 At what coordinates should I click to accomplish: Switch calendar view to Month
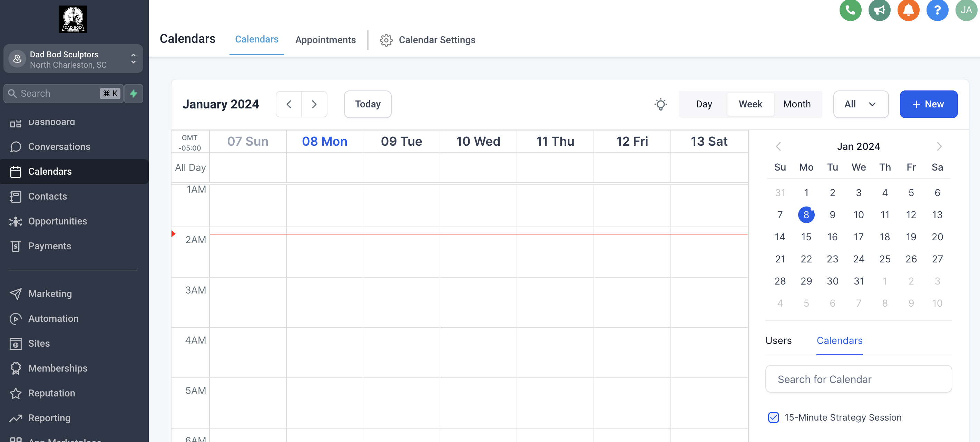pyautogui.click(x=797, y=104)
